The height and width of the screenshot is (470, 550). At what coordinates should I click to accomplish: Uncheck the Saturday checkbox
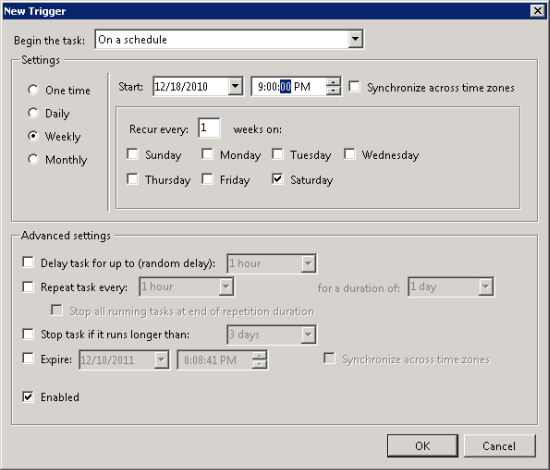click(277, 179)
